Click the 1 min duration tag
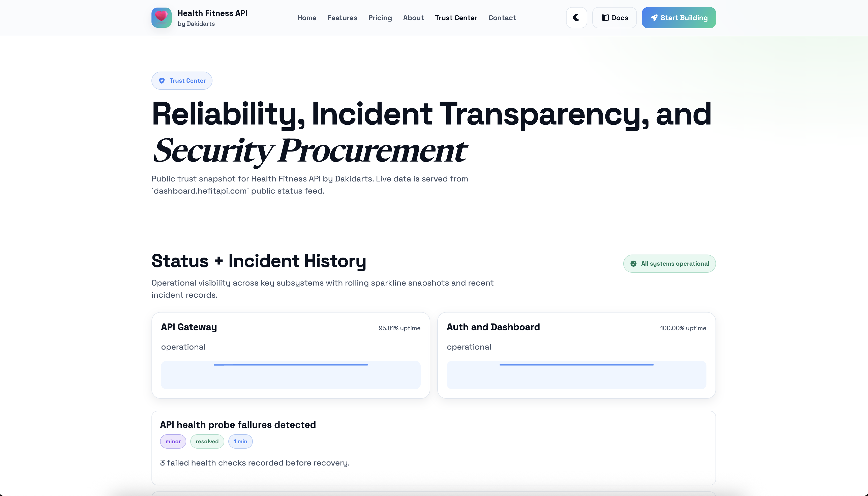Viewport: 868px width, 496px height. (240, 442)
